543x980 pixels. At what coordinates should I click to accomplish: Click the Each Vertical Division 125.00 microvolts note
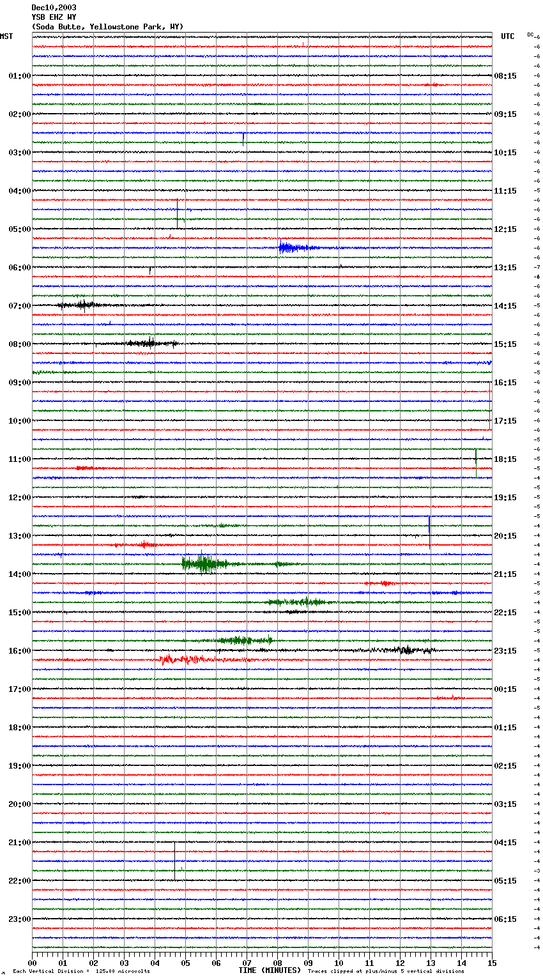[81, 971]
